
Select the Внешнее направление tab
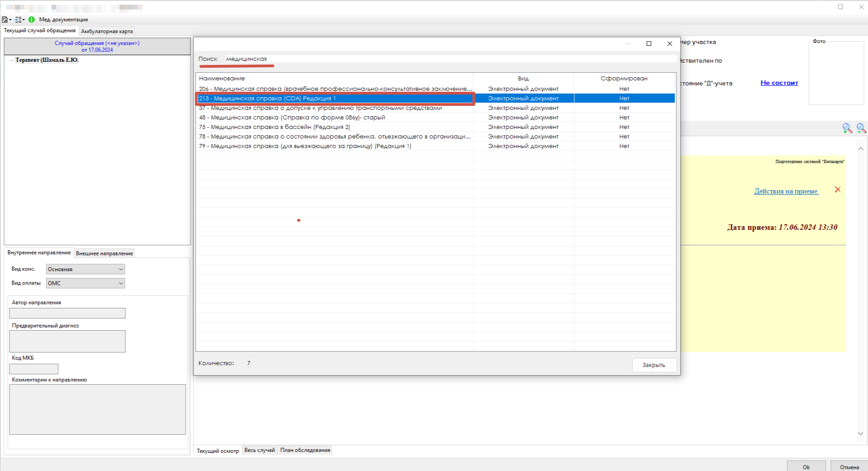pos(104,253)
